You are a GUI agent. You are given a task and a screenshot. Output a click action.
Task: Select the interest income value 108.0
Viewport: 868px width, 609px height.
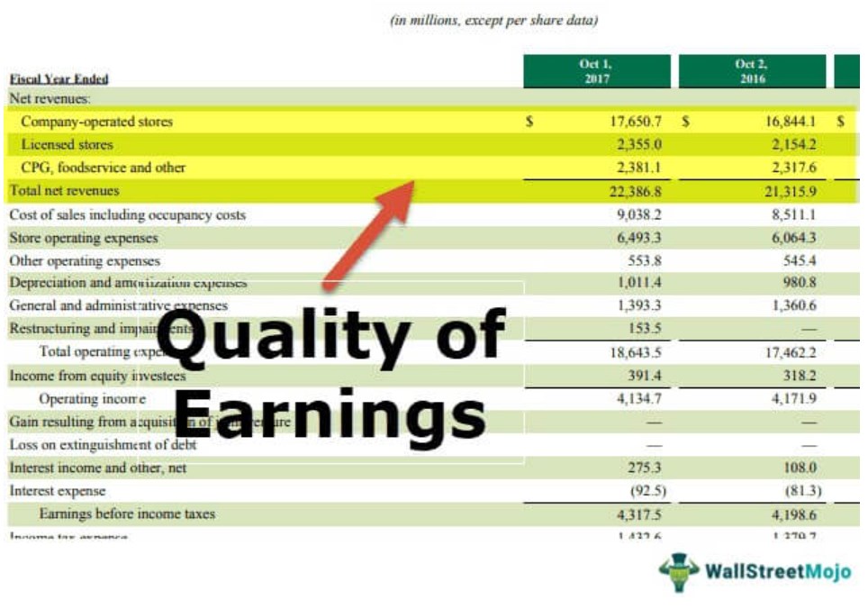[x=800, y=468]
